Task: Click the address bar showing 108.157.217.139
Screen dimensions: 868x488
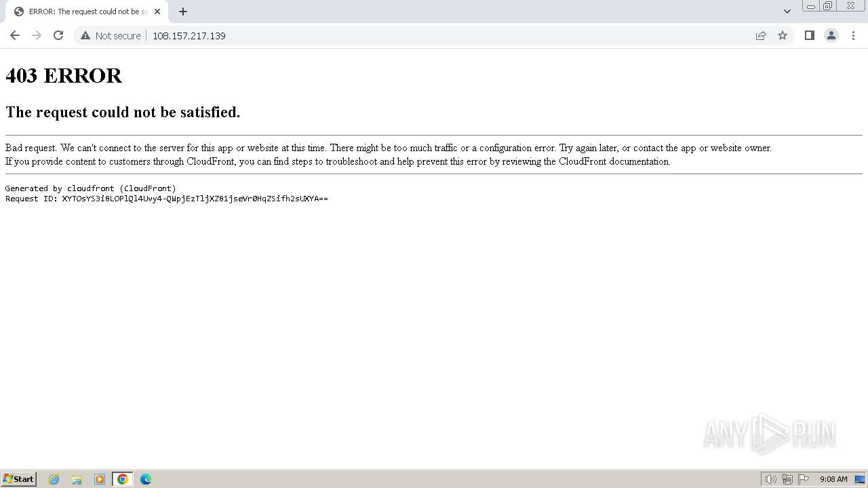Action: 448,35
